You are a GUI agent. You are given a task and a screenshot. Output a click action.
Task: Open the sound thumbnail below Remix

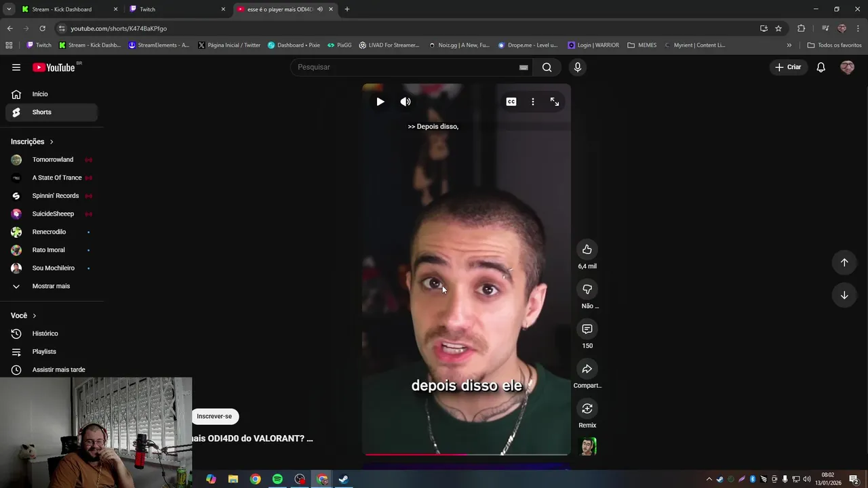point(587,447)
